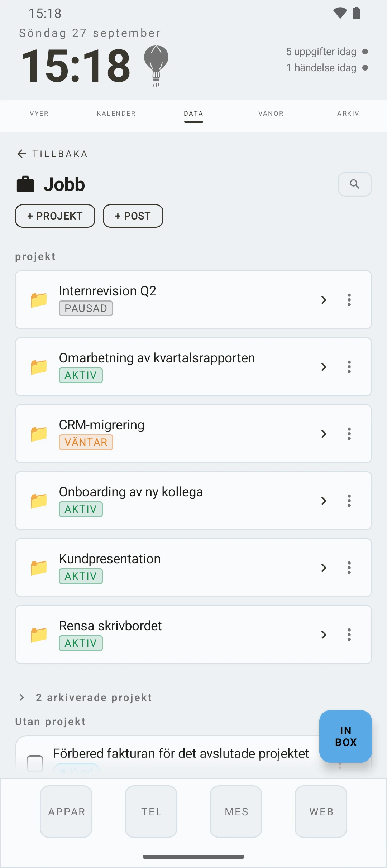Expand the 2 arkiverade projekt section

(x=85, y=697)
